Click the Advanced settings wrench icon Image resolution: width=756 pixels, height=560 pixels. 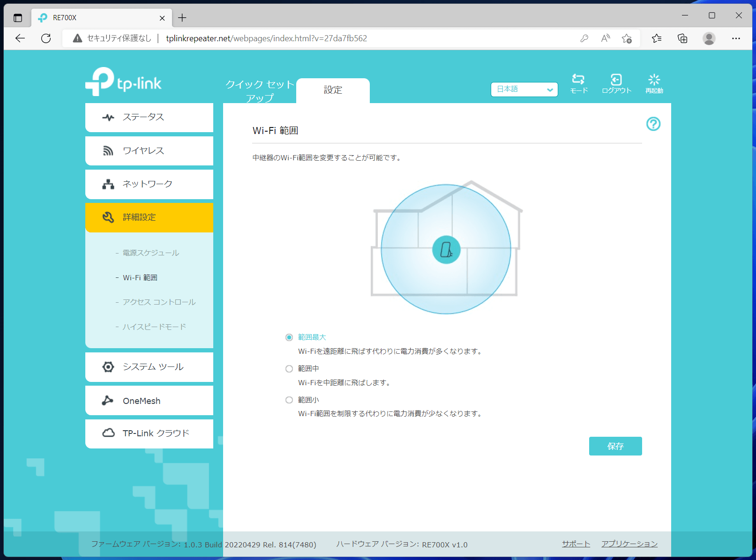click(x=108, y=217)
